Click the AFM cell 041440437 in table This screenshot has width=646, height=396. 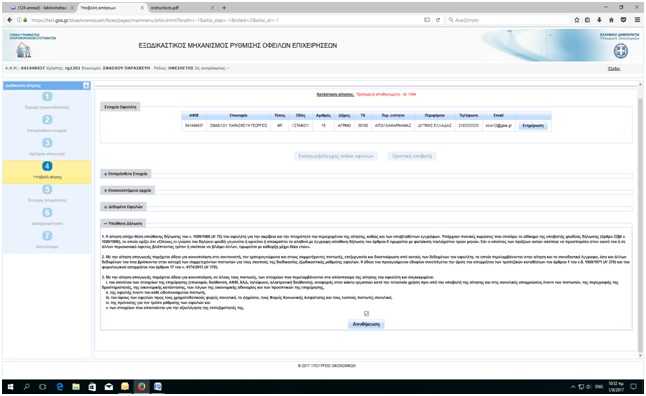point(194,125)
